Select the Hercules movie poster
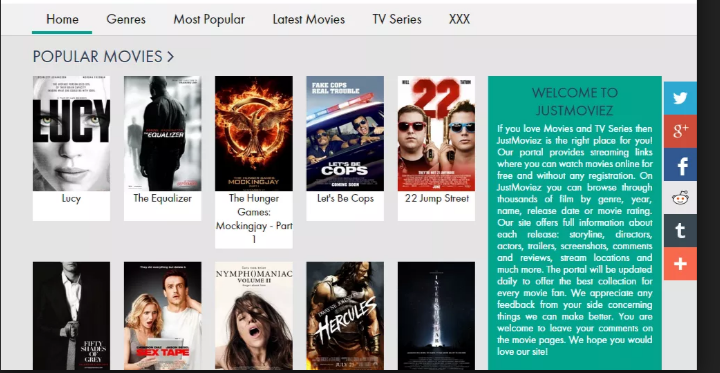 (345, 316)
